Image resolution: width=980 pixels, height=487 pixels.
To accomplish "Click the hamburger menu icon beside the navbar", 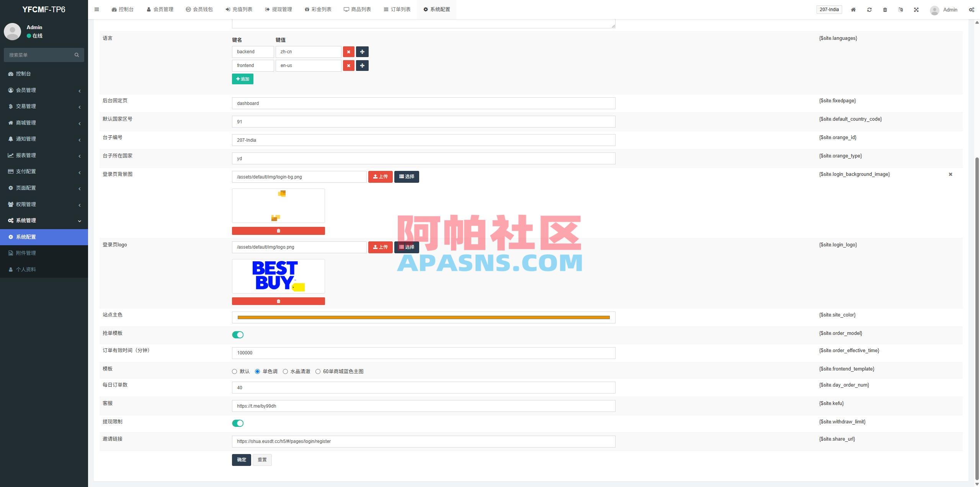I will click(96, 9).
